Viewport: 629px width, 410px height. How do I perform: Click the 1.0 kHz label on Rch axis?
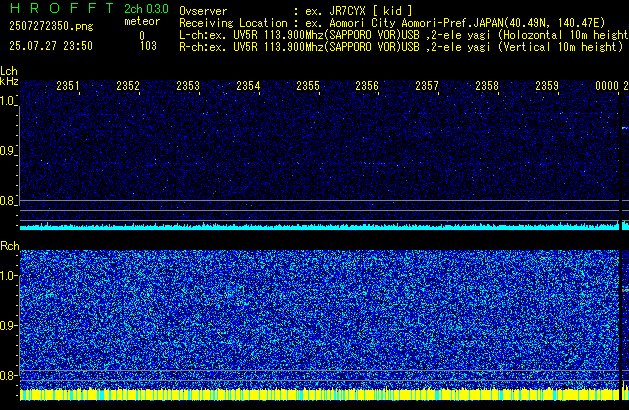click(x=8, y=276)
